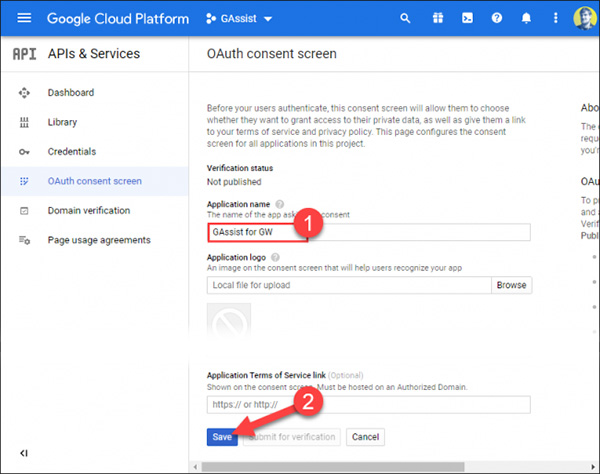This screenshot has height=474, width=600.
Task: Click Browse to upload a logo
Action: (510, 285)
